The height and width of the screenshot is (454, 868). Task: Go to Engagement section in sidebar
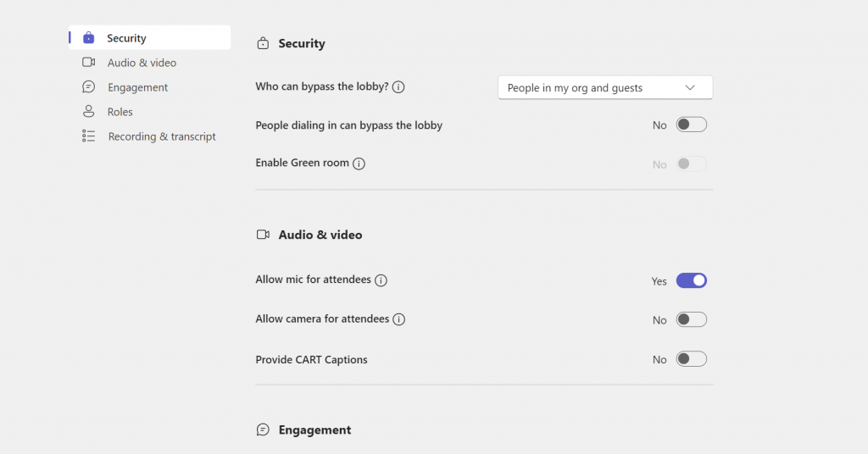click(x=137, y=87)
